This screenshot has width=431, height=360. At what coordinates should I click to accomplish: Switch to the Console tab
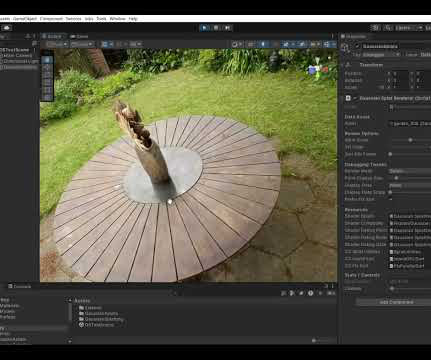click(20, 286)
